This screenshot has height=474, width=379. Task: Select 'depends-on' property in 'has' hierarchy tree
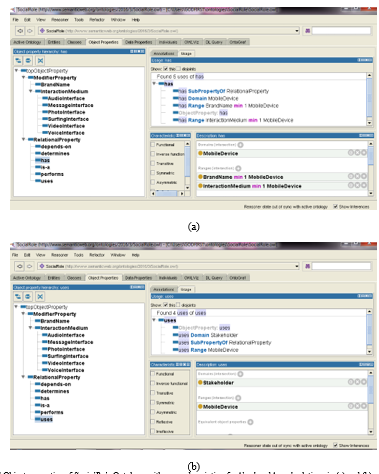tap(53, 146)
